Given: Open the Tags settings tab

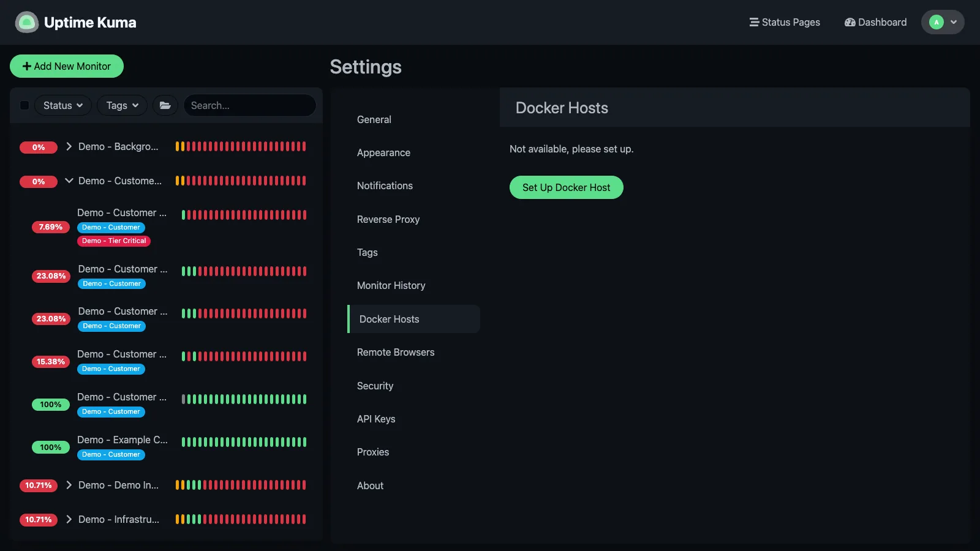Looking at the screenshot, I should (x=413, y=252).
